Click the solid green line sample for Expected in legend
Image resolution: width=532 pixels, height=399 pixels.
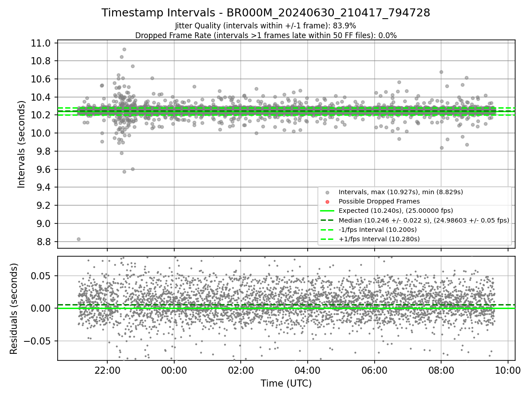tap(327, 211)
